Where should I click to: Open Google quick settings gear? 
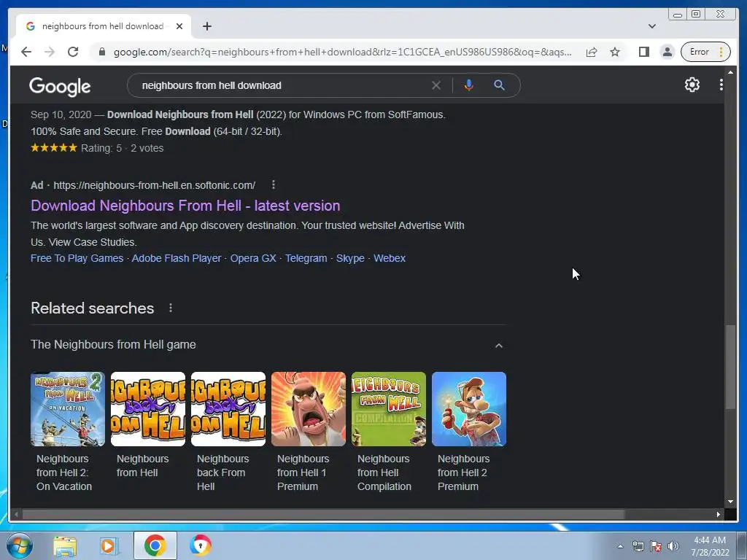click(x=692, y=85)
